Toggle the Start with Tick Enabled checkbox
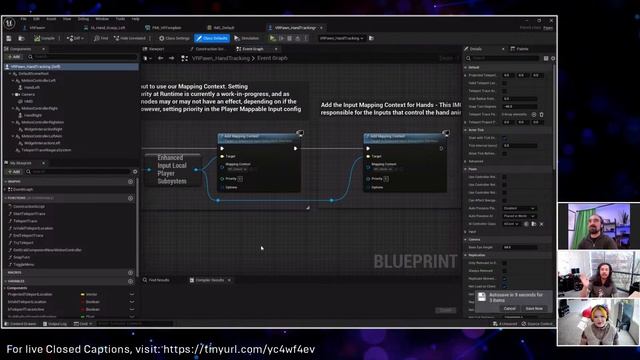 504,138
